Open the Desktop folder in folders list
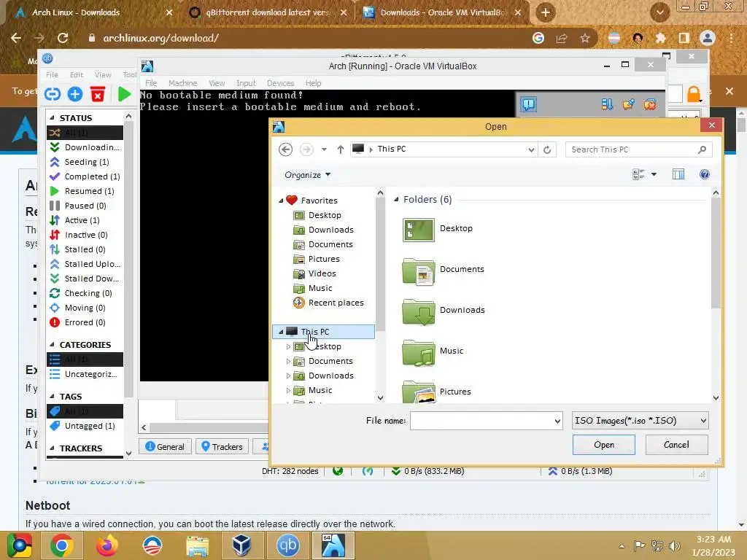This screenshot has width=747, height=560. [x=418, y=230]
